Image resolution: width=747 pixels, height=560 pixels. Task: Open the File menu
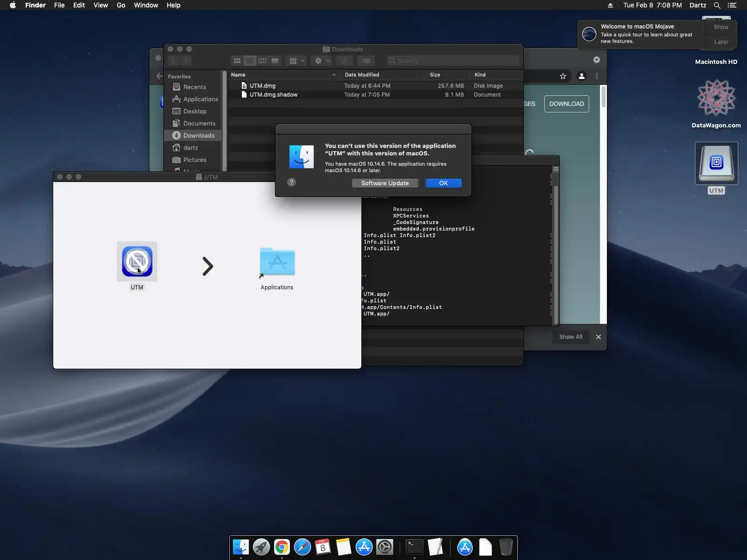pos(59,5)
